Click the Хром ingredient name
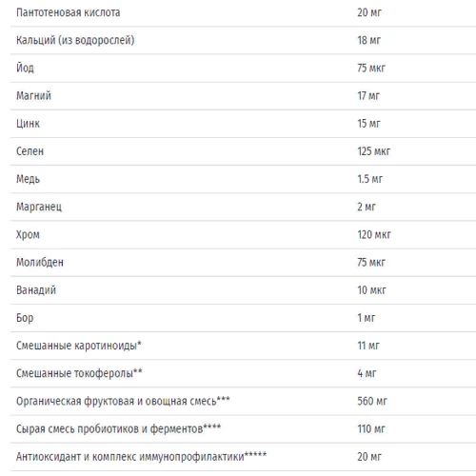Image resolution: width=476 pixels, height=476 pixels. coord(28,235)
